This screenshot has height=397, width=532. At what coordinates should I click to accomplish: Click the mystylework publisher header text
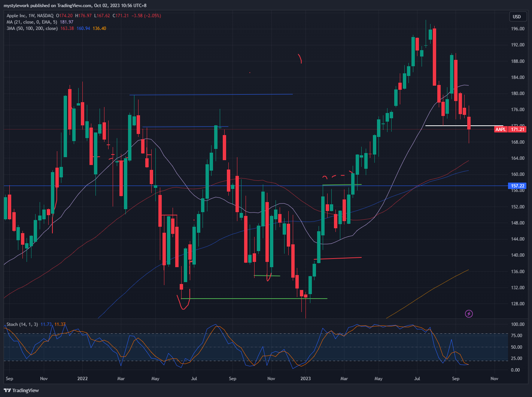pyautogui.click(x=75, y=6)
